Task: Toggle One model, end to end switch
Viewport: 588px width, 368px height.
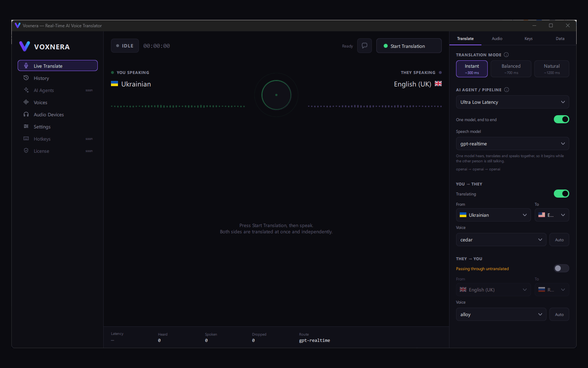Action: [561, 119]
